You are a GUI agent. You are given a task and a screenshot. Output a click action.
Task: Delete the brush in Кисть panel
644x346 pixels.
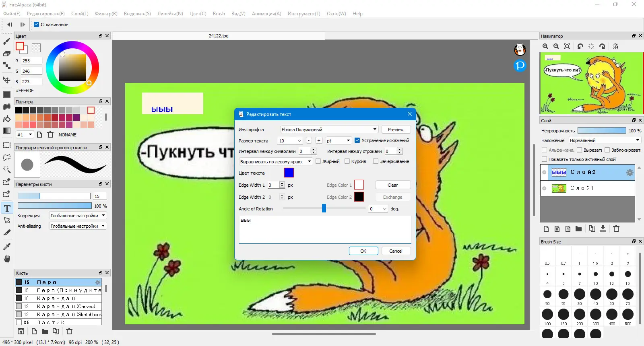(69, 332)
